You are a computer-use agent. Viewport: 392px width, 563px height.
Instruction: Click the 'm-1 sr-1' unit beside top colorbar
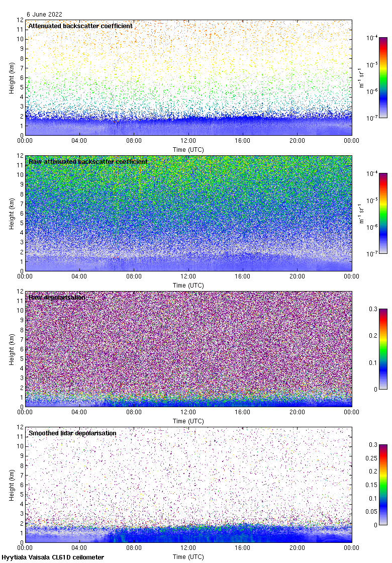pyautogui.click(x=362, y=77)
